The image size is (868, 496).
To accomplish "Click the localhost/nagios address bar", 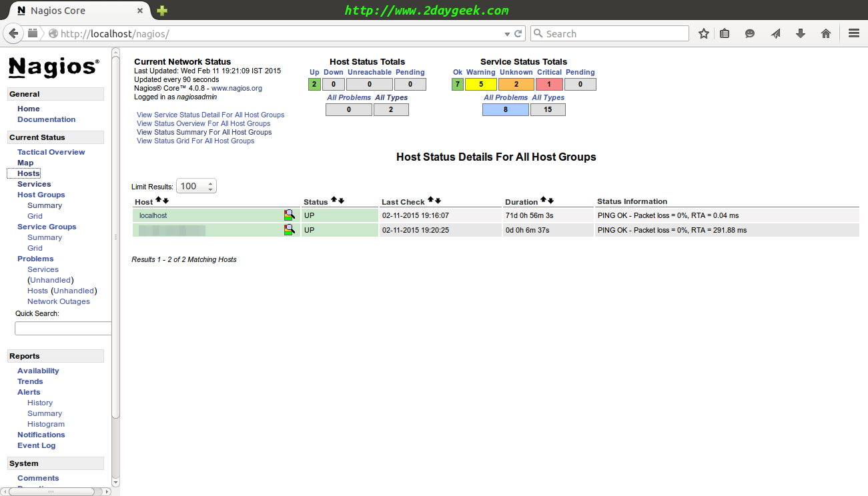I will [x=280, y=33].
